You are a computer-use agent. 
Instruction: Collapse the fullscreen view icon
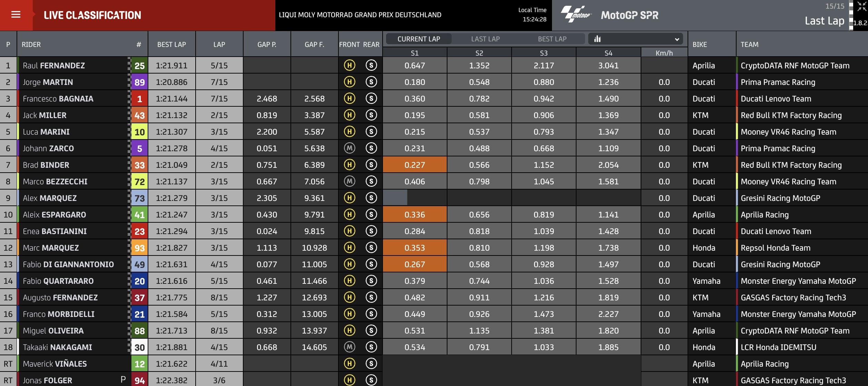861,6
